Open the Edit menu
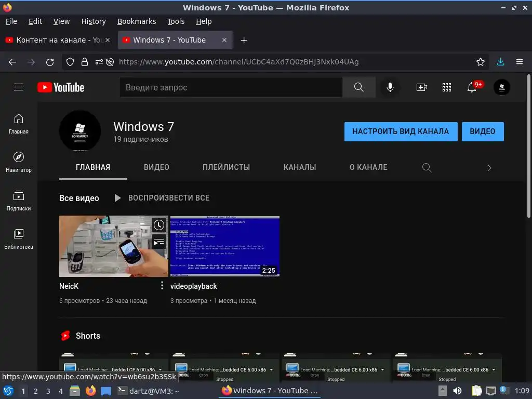The height and width of the screenshot is (399, 532). click(x=35, y=21)
